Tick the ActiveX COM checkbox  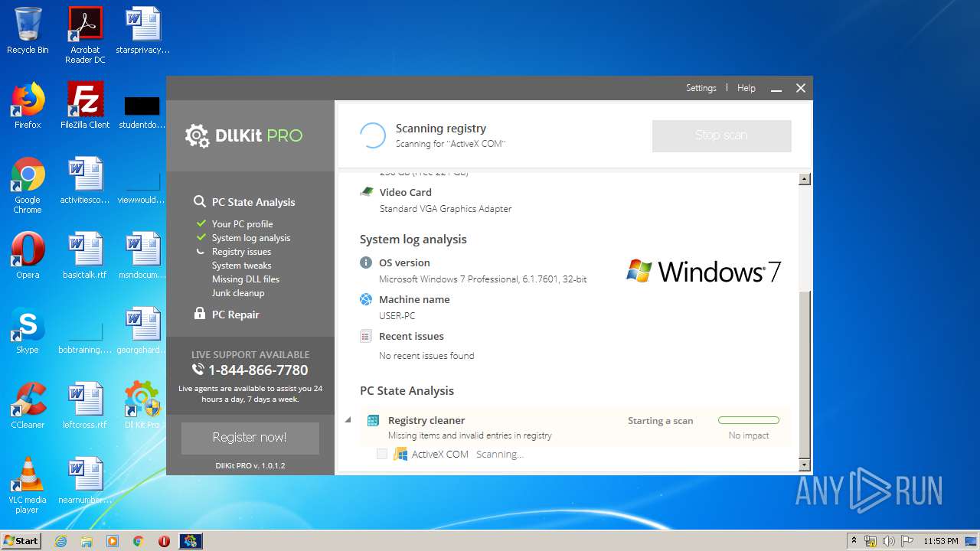(x=382, y=454)
